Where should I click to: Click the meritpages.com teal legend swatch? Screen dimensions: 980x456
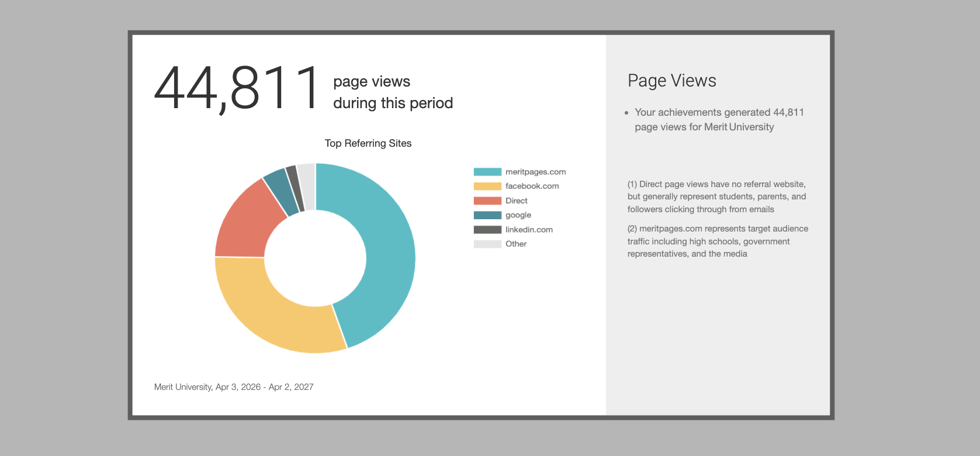pyautogui.click(x=487, y=172)
